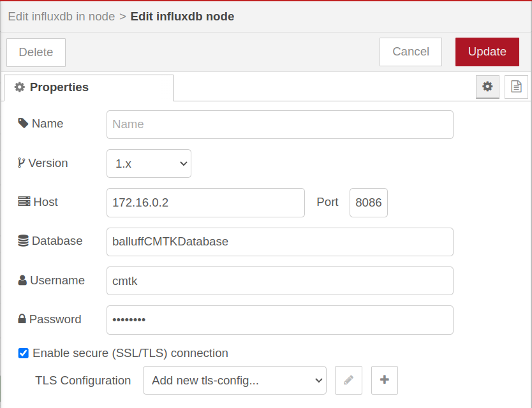This screenshot has width=532, height=408.
Task: Click inside the Database field showing balluffCMTKDatabase
Action: click(x=279, y=242)
